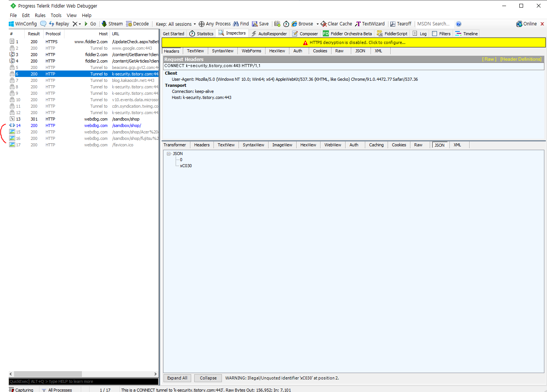
Task: Open the Fiddler Orchestra Beta tab
Action: coord(347,34)
